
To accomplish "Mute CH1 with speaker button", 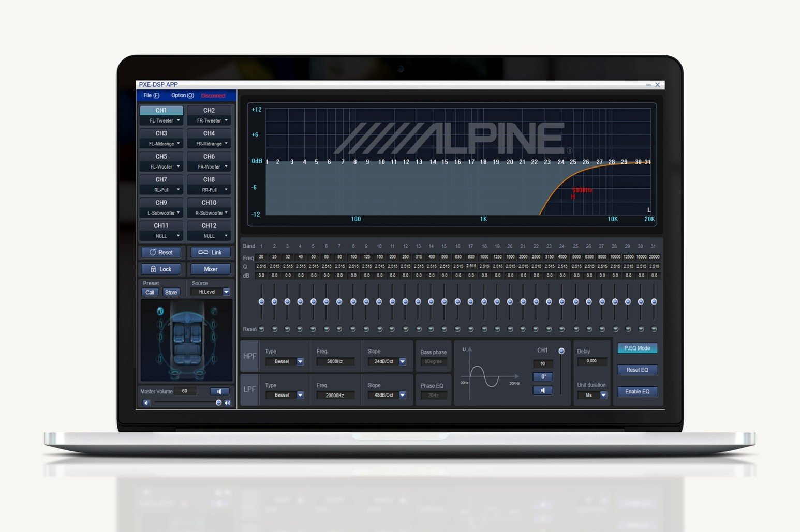I will coord(543,390).
